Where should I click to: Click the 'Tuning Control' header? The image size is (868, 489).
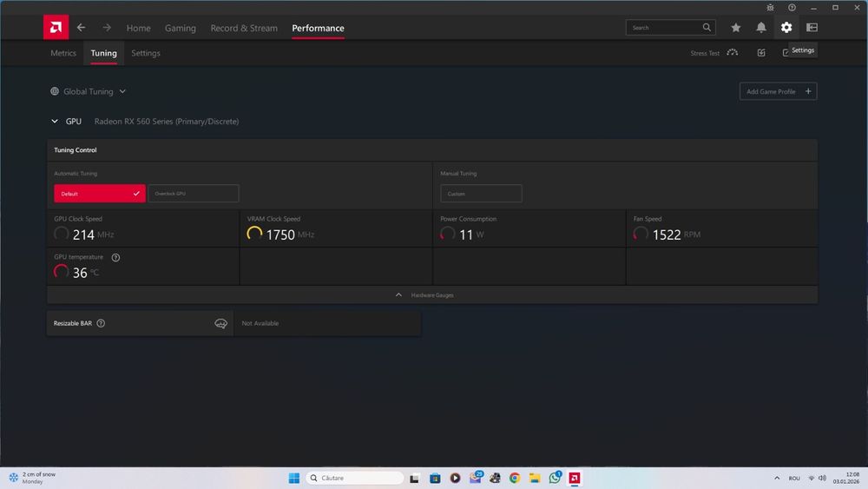76,150
